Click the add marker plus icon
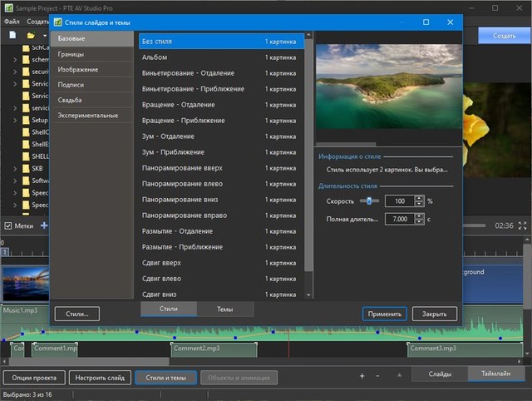 (x=44, y=225)
